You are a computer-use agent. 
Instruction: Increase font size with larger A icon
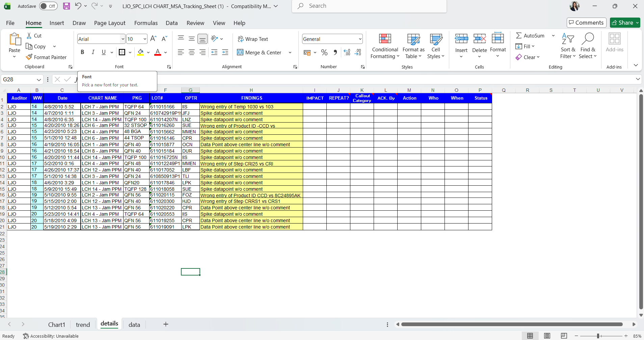coord(153,39)
